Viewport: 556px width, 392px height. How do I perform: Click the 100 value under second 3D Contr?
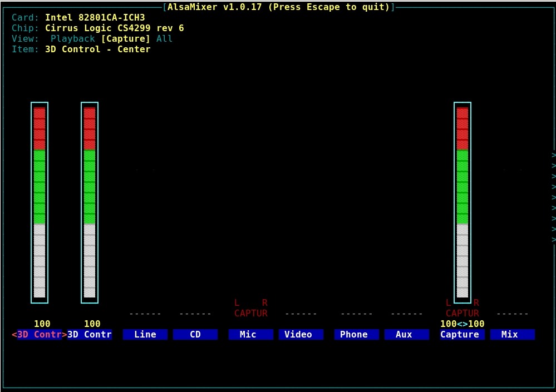(x=92, y=324)
